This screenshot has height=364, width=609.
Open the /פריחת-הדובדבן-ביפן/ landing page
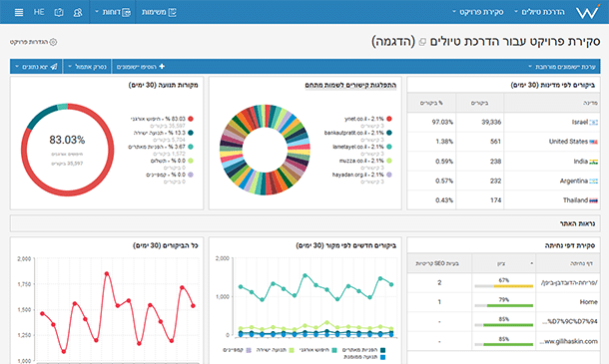(569, 283)
